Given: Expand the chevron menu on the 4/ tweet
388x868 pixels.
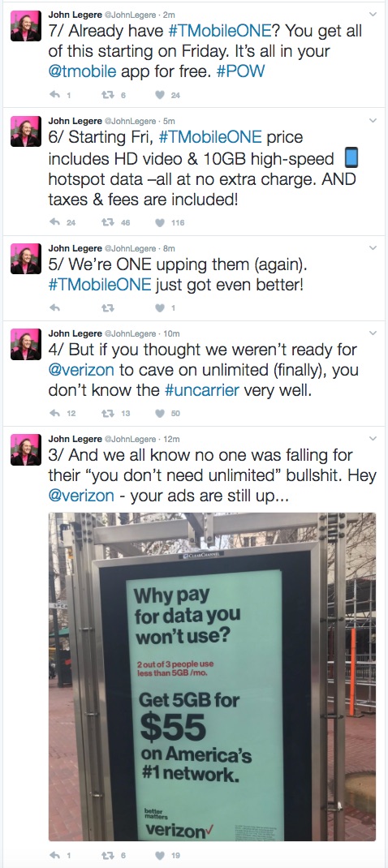Looking at the screenshot, I should tap(373, 333).
